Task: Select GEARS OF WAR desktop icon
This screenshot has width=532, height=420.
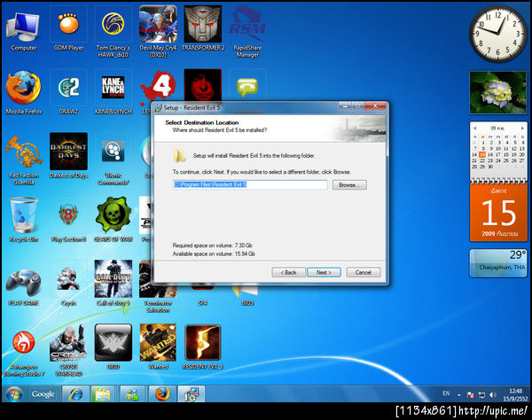Action: click(x=113, y=220)
